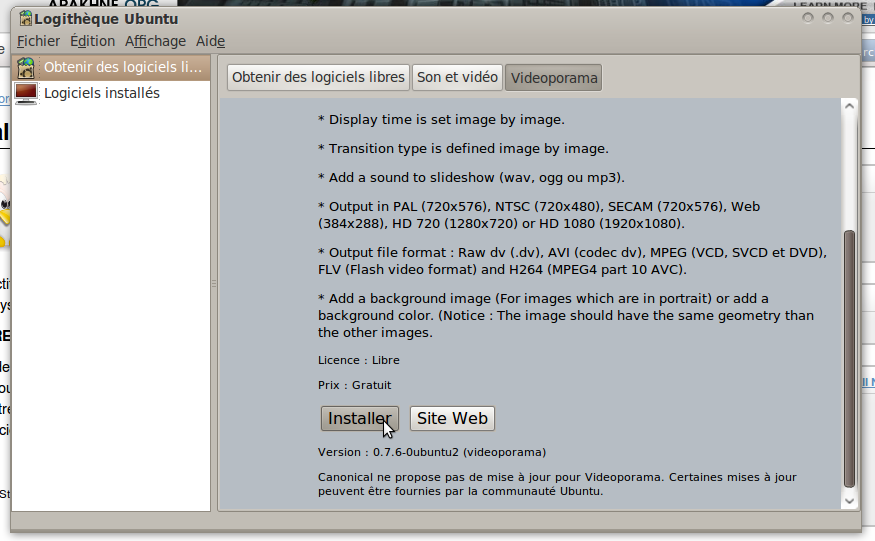Go to 'Obtenir des logiciels libres' breadcrumb

click(x=318, y=77)
